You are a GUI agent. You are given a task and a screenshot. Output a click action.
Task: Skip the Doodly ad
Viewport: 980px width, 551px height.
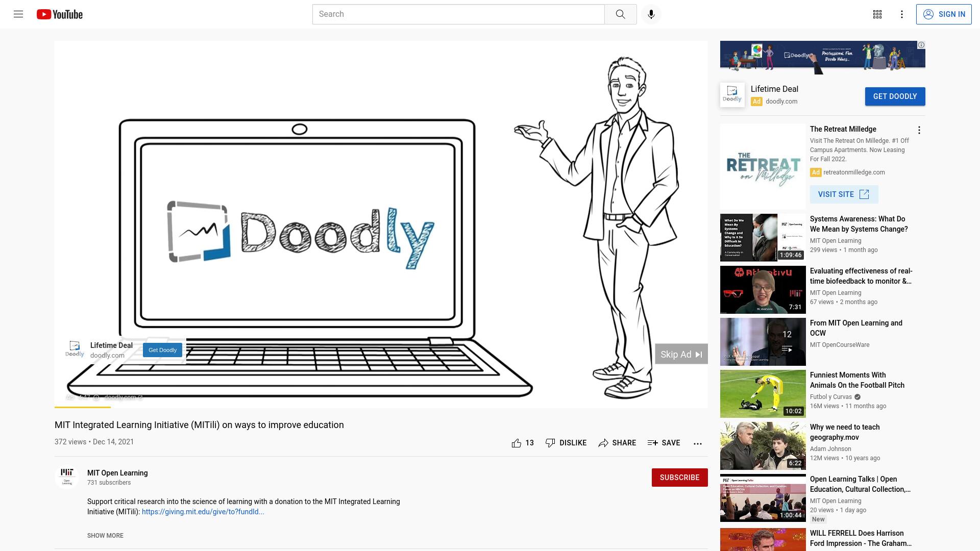[681, 354]
